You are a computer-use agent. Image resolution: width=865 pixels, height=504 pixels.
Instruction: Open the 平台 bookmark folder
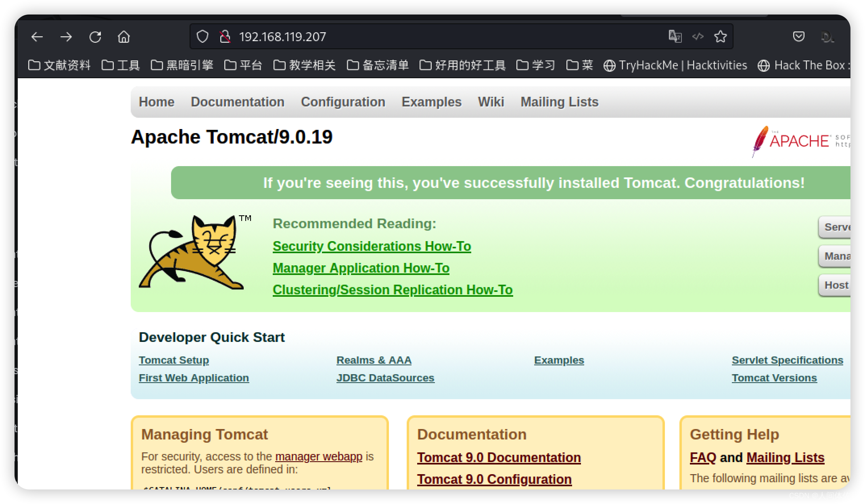pyautogui.click(x=243, y=65)
